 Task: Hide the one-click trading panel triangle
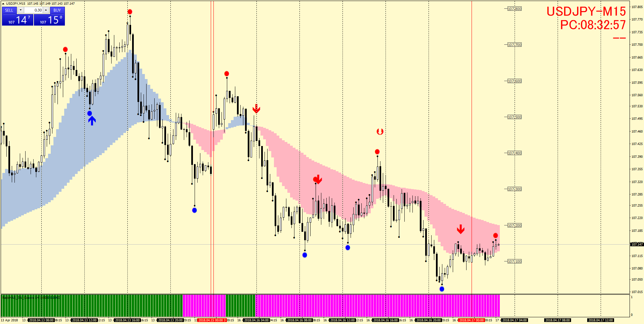[x=3, y=3]
